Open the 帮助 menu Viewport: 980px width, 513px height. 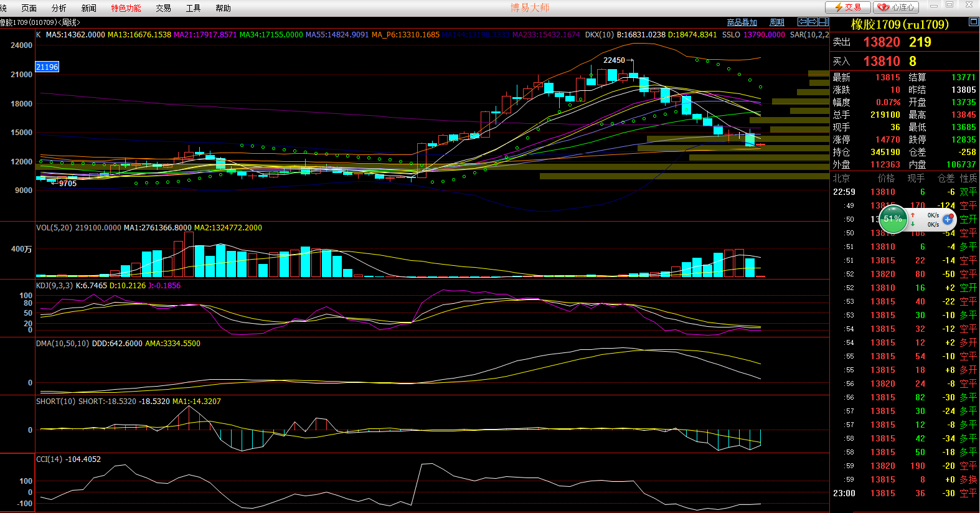pos(223,8)
